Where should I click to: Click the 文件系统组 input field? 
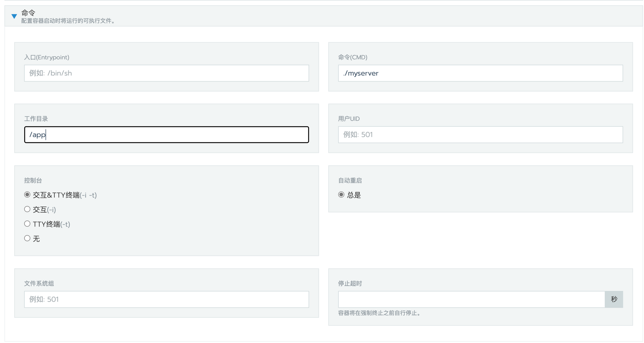point(166,299)
